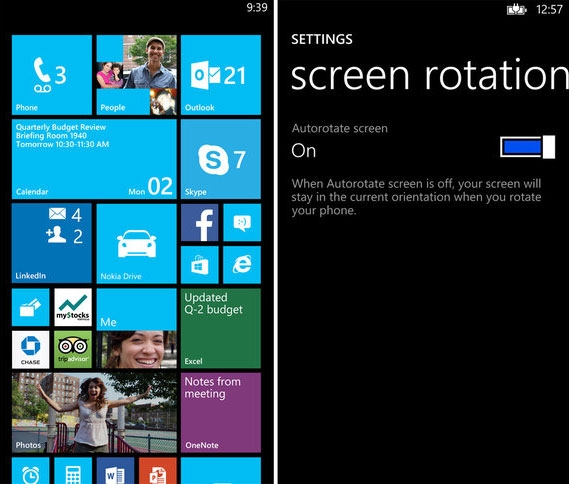
Task: Toggle the Autorotate screen switch
Action: coord(527,147)
